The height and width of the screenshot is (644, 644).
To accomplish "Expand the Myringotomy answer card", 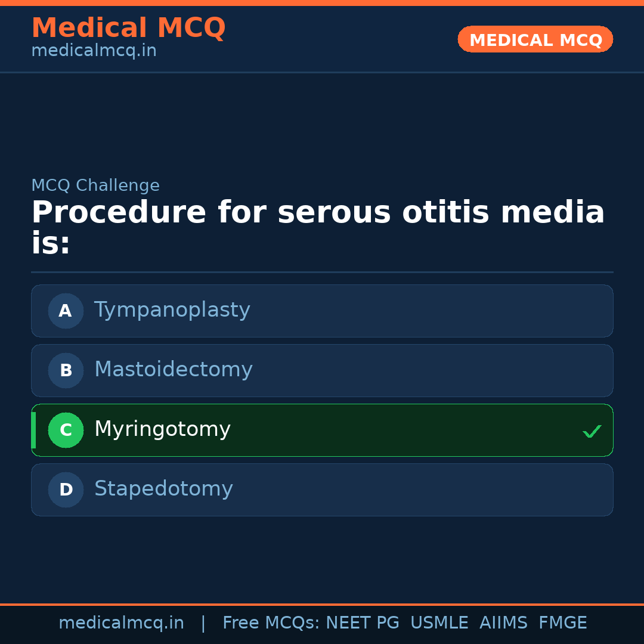I will pos(322,430).
